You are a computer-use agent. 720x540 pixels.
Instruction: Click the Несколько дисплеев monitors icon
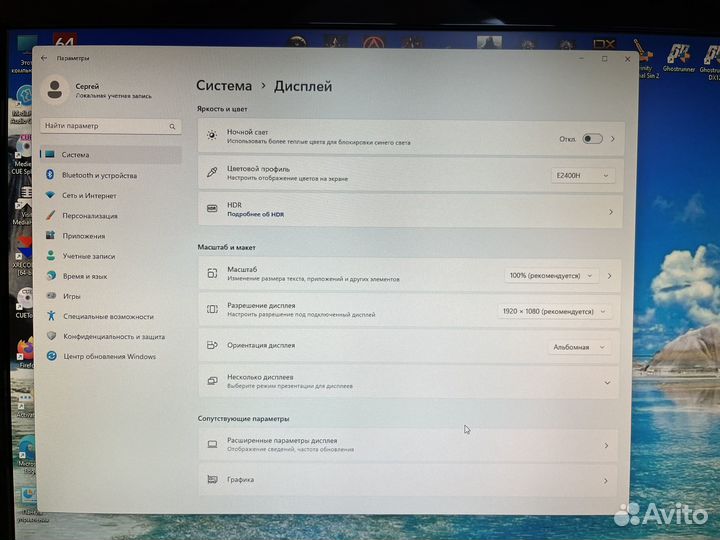(212, 381)
